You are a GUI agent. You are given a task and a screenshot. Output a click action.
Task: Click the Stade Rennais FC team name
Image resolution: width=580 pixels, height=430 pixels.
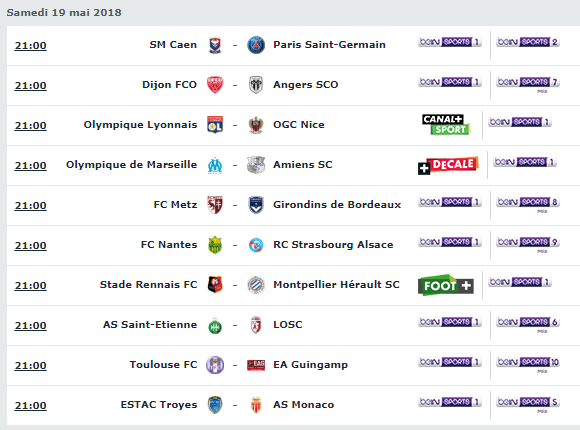point(148,285)
